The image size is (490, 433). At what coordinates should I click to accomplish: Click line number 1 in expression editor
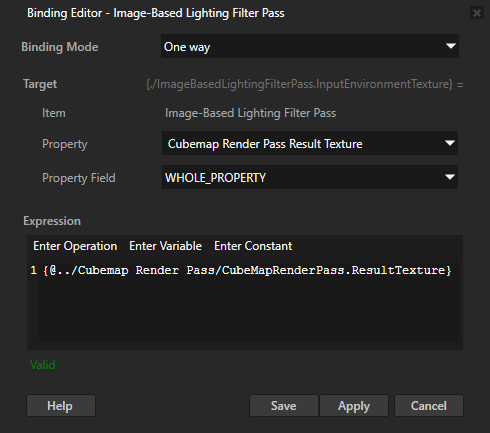tap(33, 270)
